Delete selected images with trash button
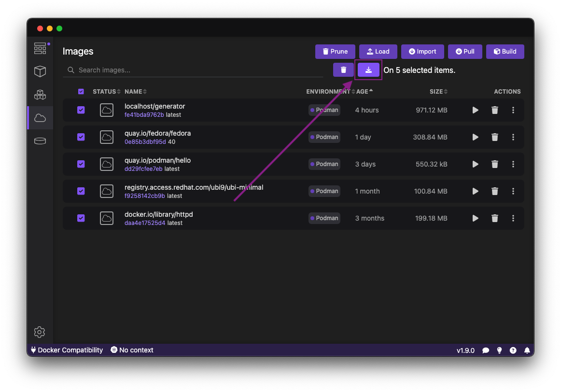 click(343, 70)
